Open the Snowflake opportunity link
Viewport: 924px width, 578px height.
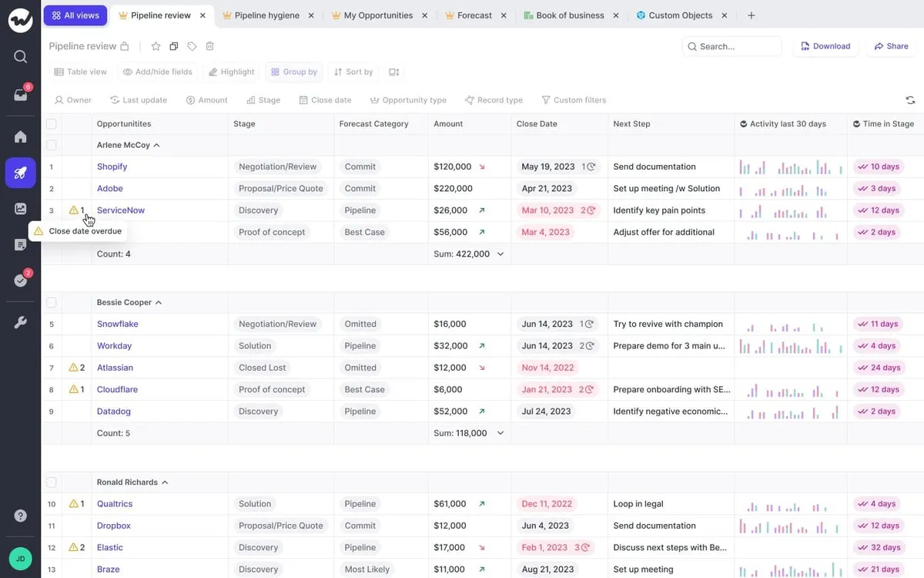click(x=117, y=324)
